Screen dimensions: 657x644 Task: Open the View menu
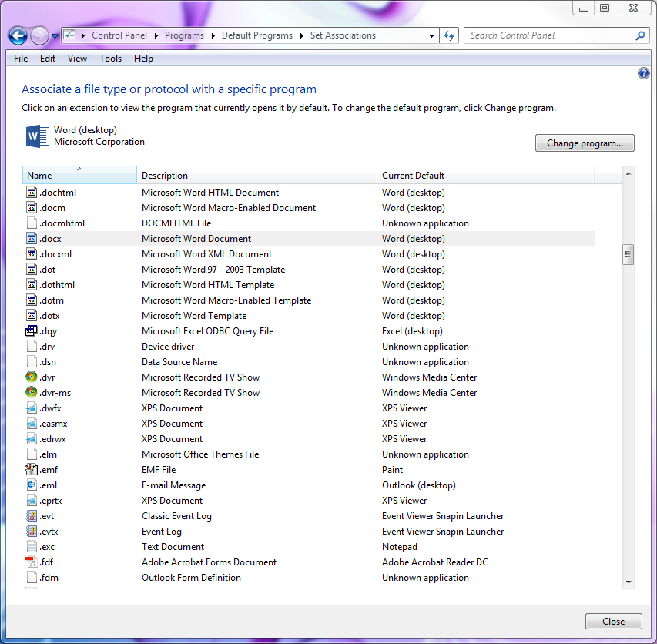click(78, 59)
